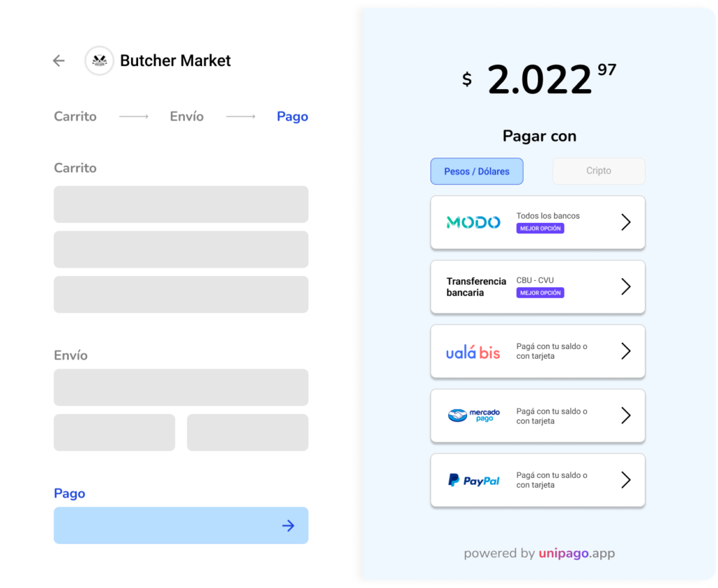Viewport: 718px width, 588px height.
Task: Click the wide Envío placeholder field
Action: (181, 388)
